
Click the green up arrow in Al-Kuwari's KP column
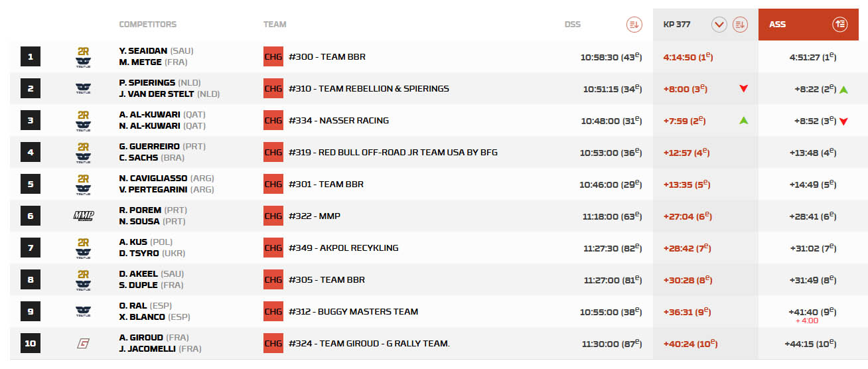click(744, 120)
